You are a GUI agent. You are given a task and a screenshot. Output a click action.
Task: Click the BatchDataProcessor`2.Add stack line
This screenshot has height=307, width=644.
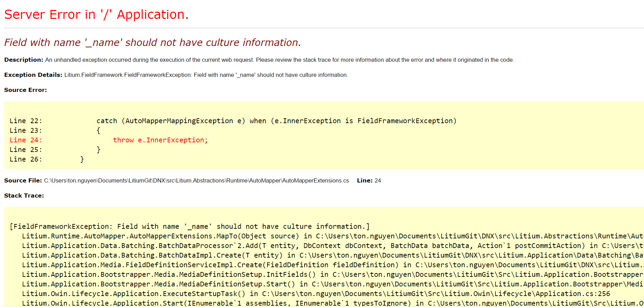click(x=333, y=246)
